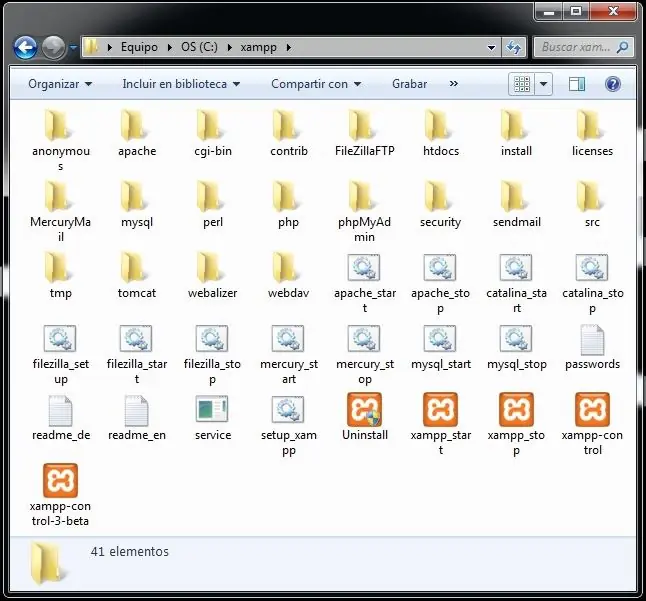Select the service application icon
This screenshot has width=646, height=601.
tap(212, 409)
